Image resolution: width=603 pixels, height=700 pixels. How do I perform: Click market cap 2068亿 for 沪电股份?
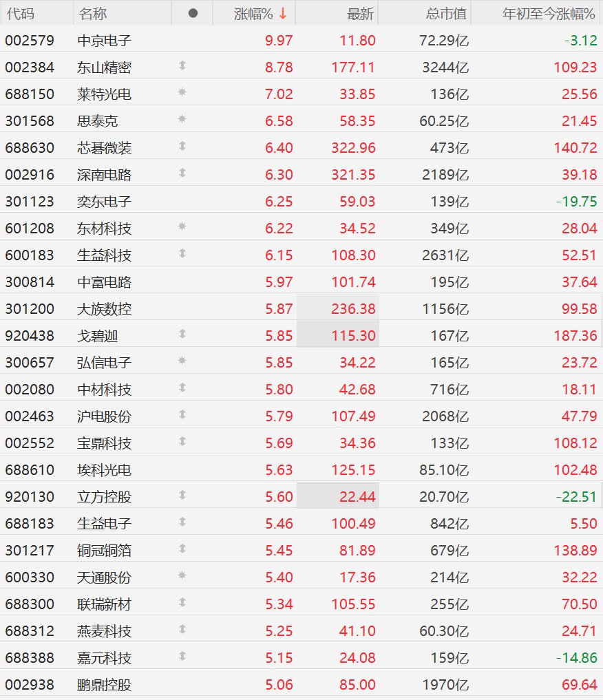click(445, 416)
